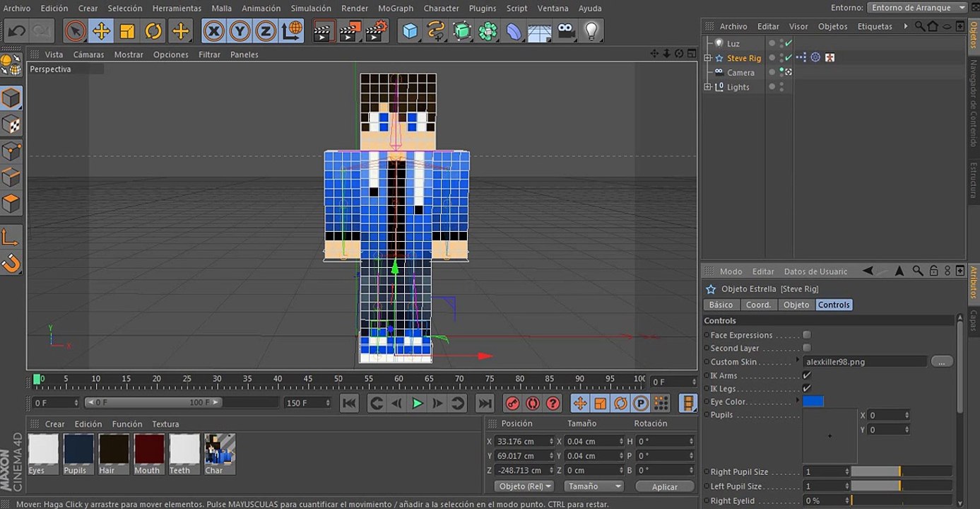Open the Eye Color blue swatch
The width and height of the screenshot is (980, 509).
[813, 402]
